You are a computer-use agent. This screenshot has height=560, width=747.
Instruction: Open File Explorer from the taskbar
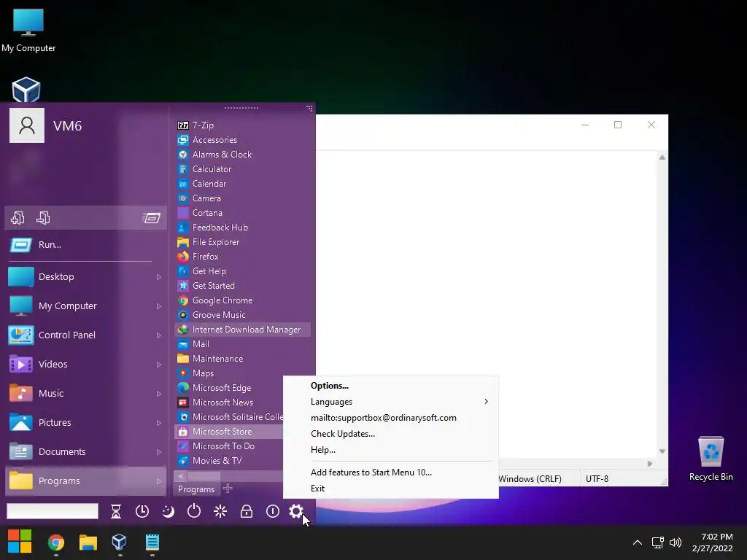click(88, 542)
